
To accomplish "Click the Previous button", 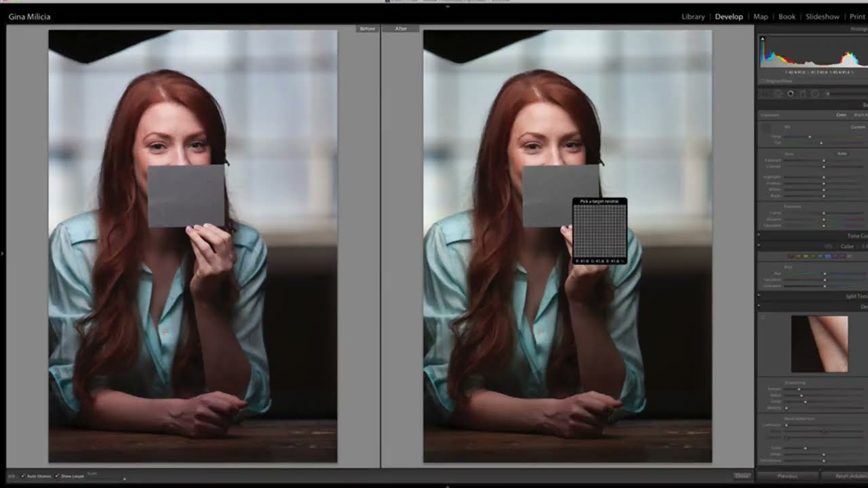I will coord(787,476).
